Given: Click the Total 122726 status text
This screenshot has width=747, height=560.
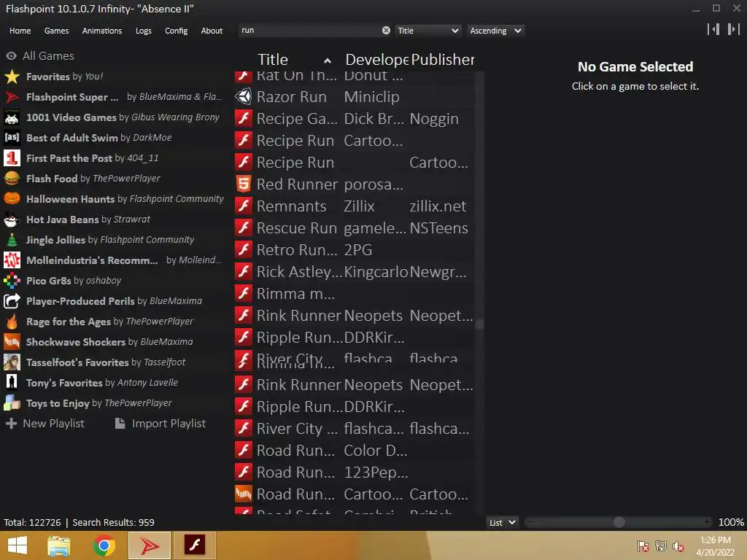Looking at the screenshot, I should coord(32,522).
